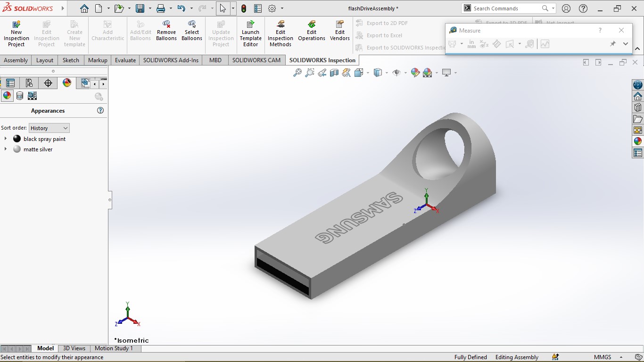Save the assembly with the floppy disk icon
The height and width of the screenshot is (362, 644).
click(140, 8)
